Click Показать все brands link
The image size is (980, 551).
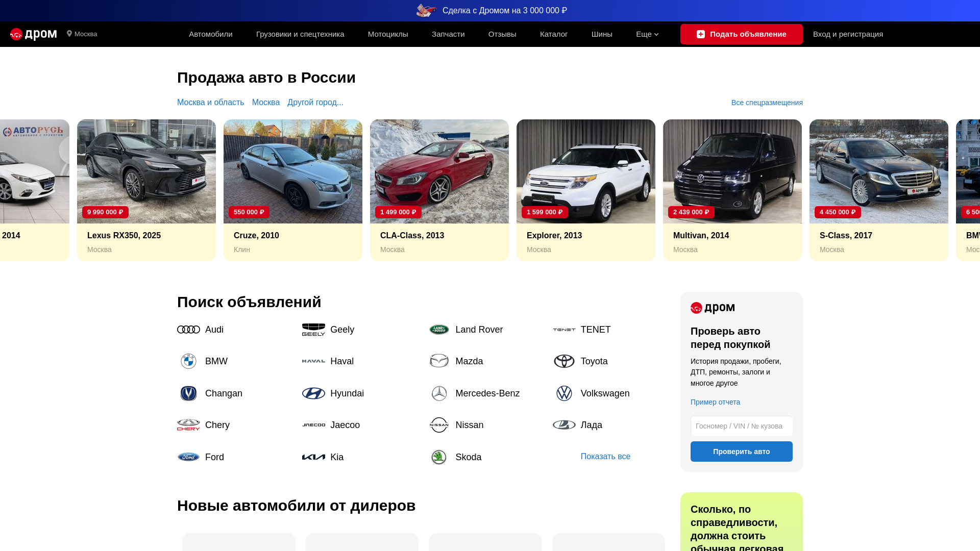605,457
